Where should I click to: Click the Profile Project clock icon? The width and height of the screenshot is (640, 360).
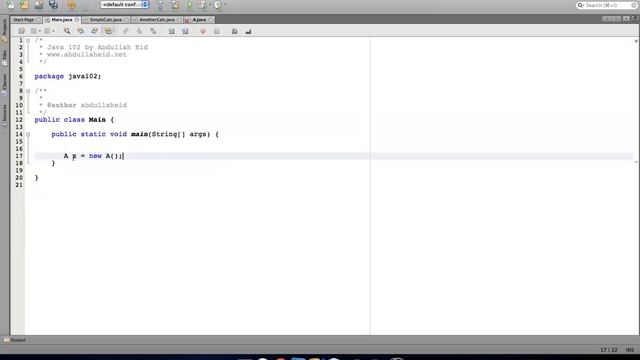tap(218, 5)
